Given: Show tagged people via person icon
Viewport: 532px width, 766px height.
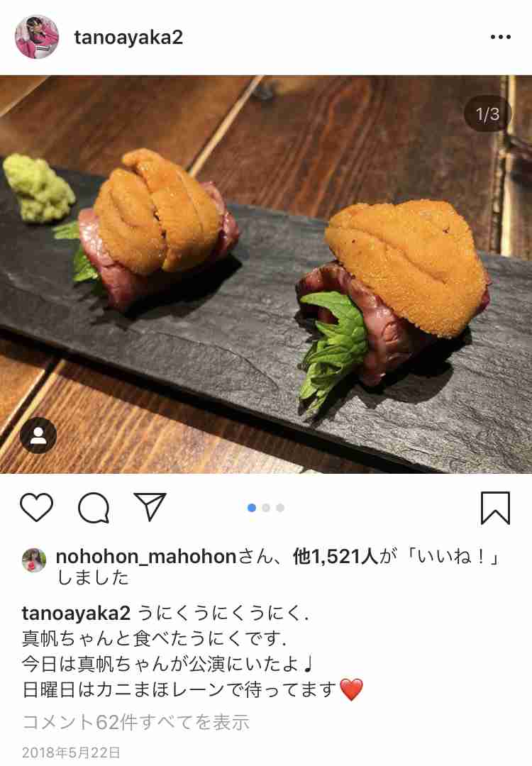Looking at the screenshot, I should click(x=38, y=435).
